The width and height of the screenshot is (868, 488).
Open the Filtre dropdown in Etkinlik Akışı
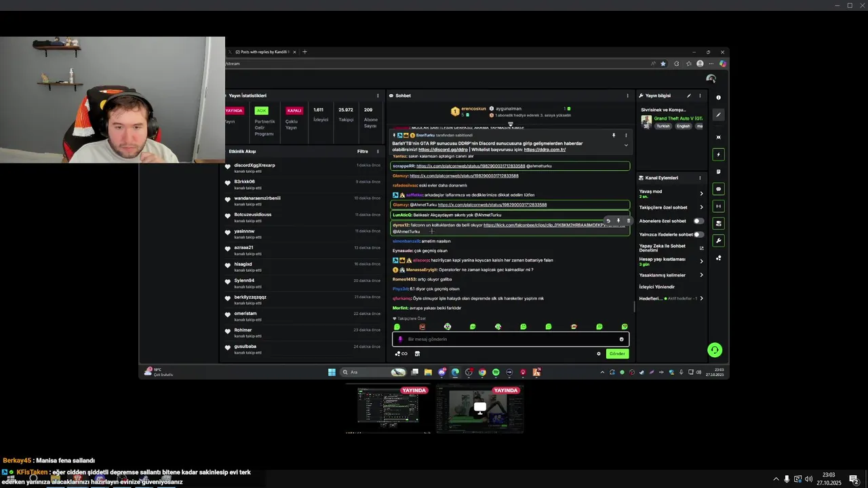coord(363,151)
